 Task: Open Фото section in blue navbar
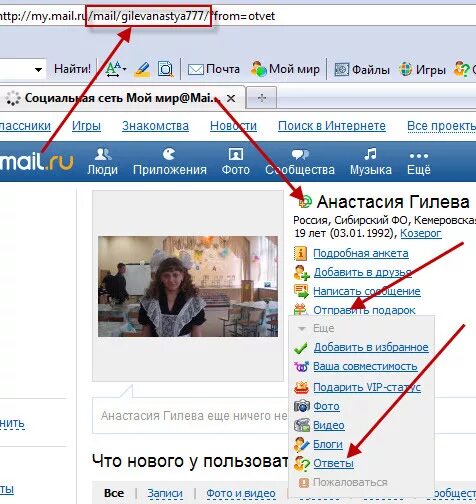click(x=236, y=162)
